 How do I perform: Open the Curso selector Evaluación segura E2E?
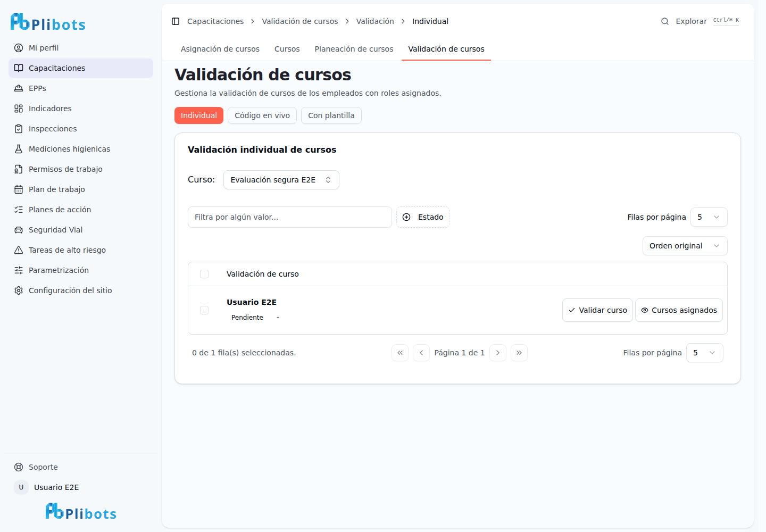click(281, 180)
